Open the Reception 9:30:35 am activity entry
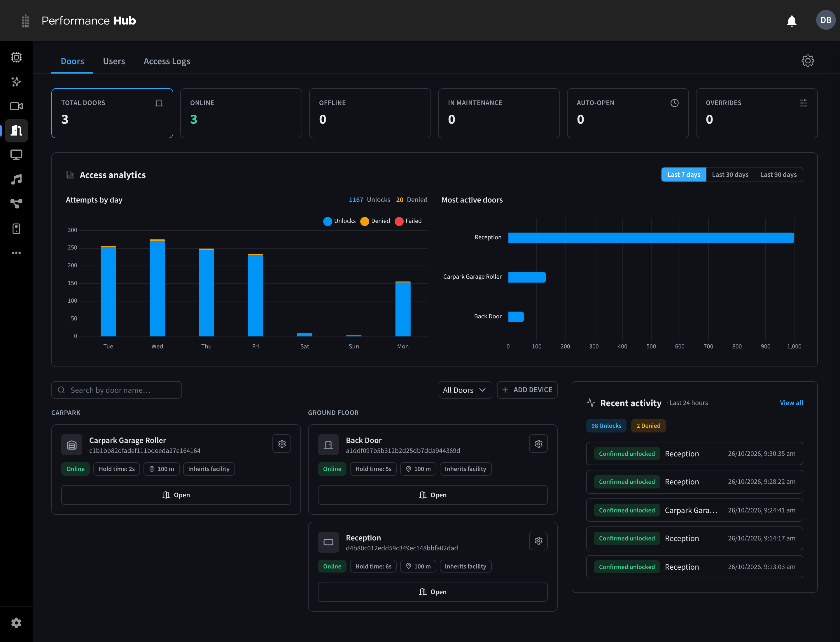Screen dimensions: 840x642 pos(694,453)
